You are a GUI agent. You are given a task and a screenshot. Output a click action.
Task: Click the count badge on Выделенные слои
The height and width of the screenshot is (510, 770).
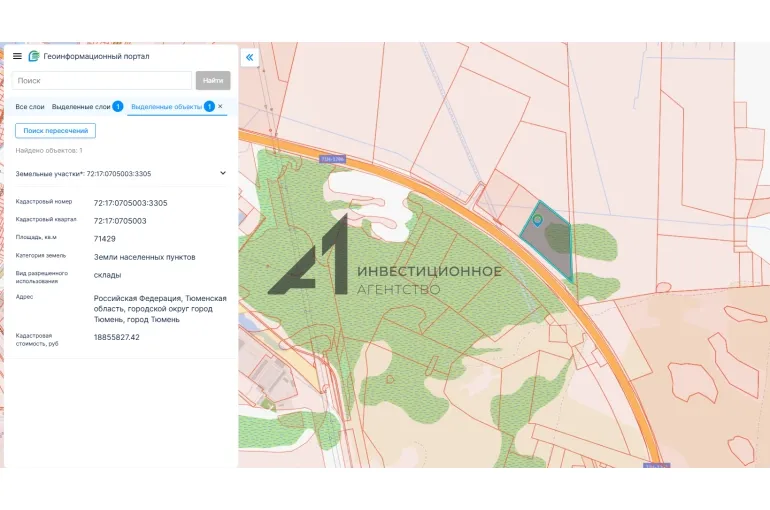pyautogui.click(x=118, y=106)
